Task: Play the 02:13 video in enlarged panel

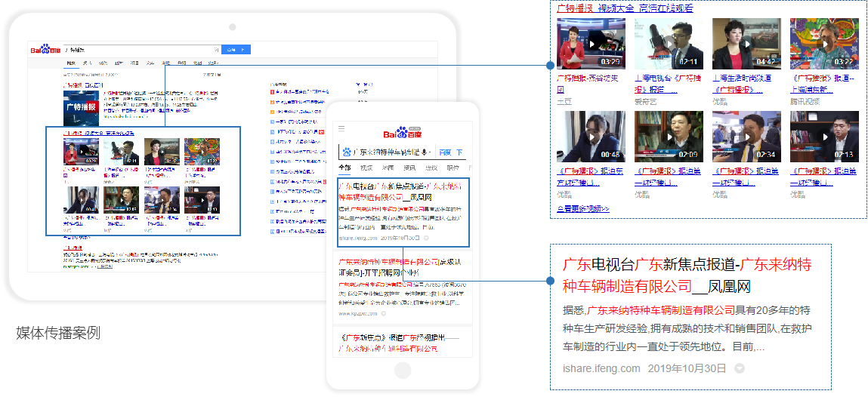Action: pos(824,137)
